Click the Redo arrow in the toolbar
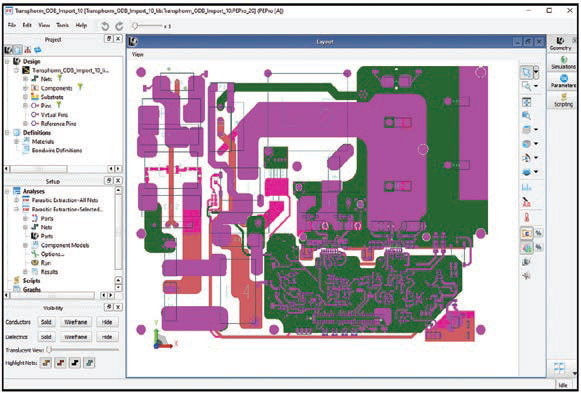The height and width of the screenshot is (393, 581). [119, 26]
